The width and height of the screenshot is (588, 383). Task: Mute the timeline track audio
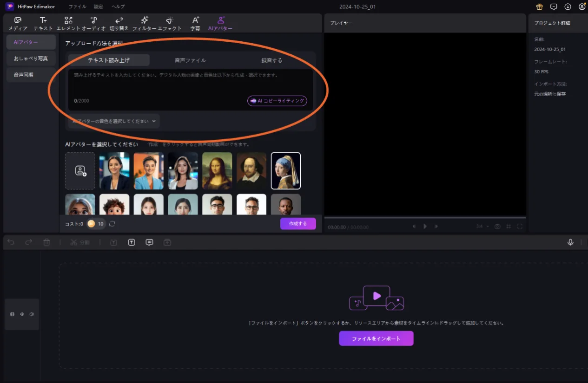point(31,314)
